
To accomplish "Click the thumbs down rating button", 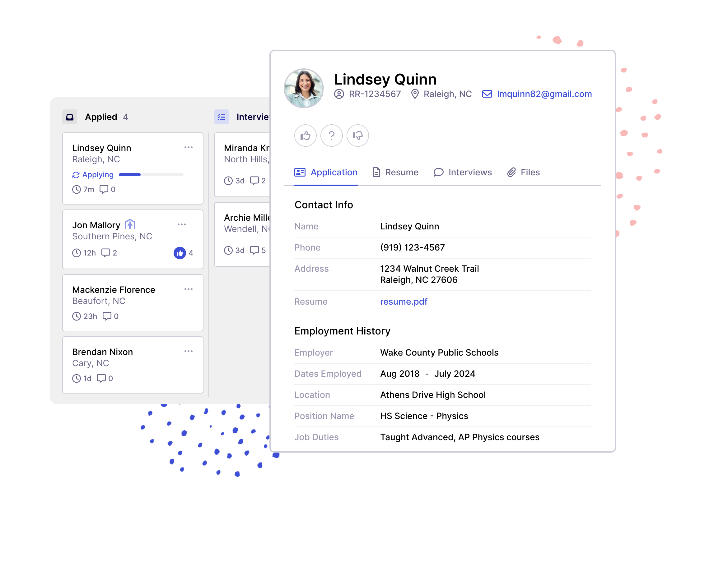I will click(x=357, y=136).
